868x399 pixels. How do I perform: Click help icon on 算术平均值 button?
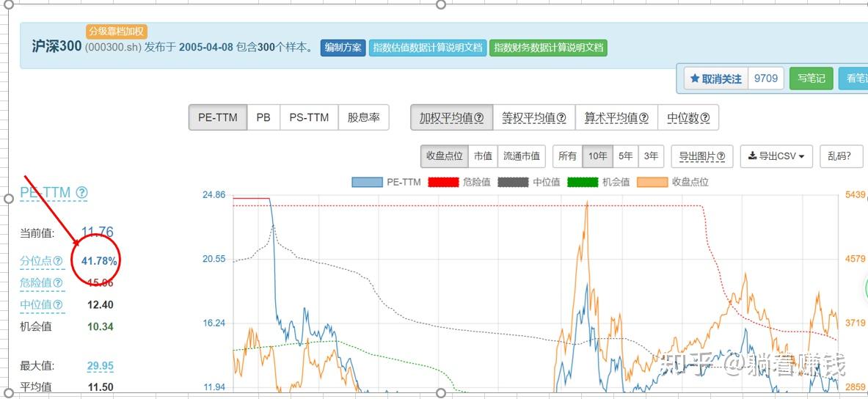643,118
